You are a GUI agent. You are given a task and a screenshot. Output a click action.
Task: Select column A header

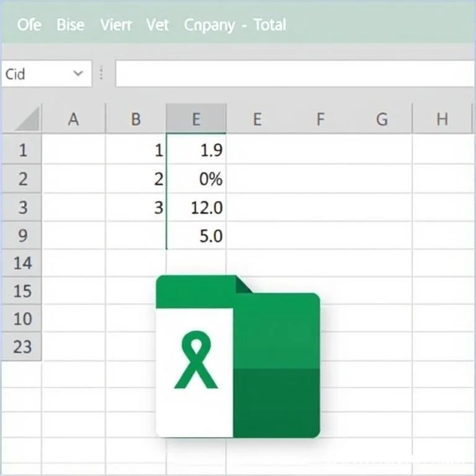coord(74,119)
